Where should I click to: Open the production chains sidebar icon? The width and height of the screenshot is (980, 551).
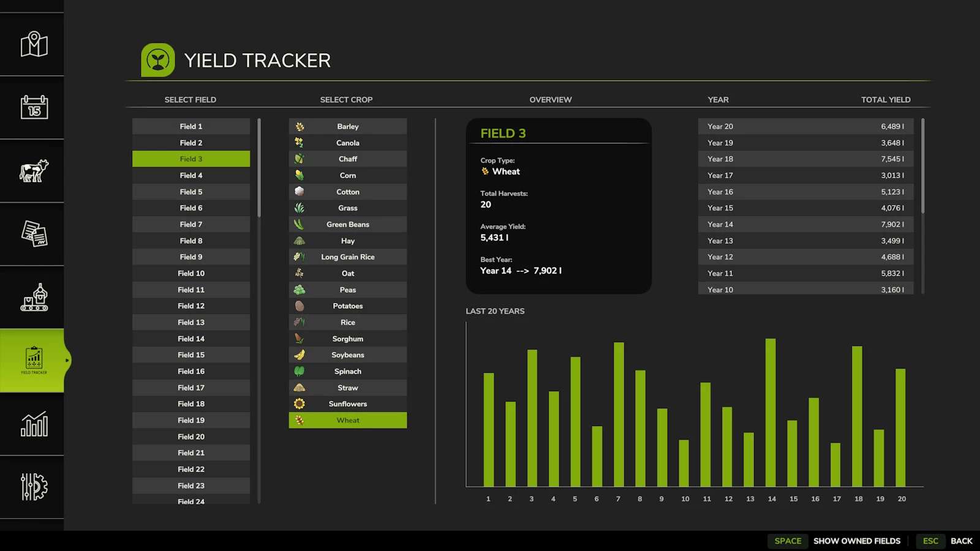32,298
